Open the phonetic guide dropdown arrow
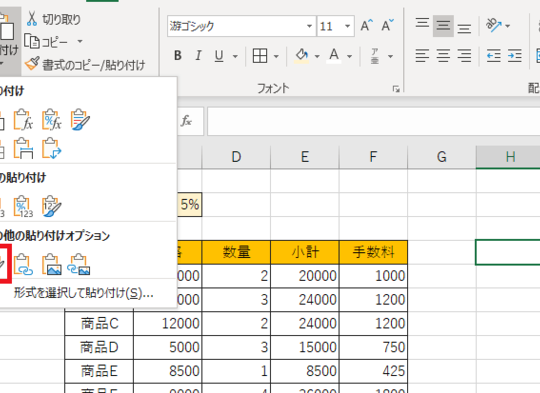This screenshot has height=393, width=540. [x=391, y=56]
